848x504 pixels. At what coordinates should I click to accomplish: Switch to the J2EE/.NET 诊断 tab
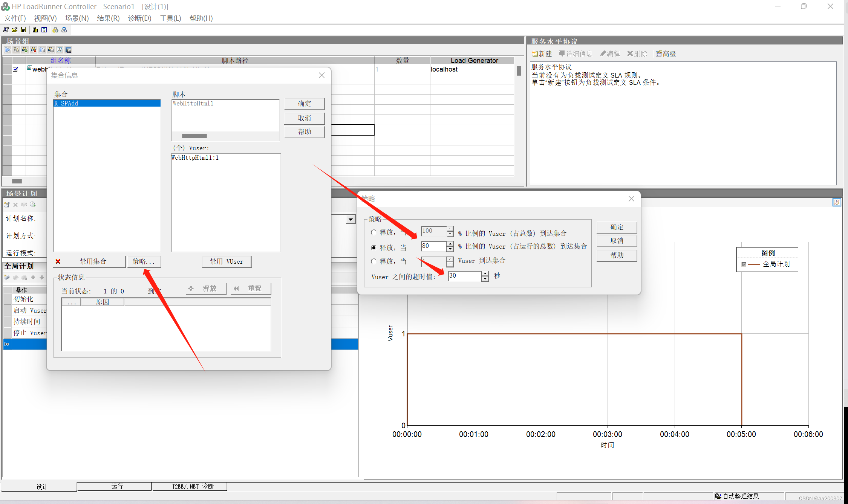190,486
